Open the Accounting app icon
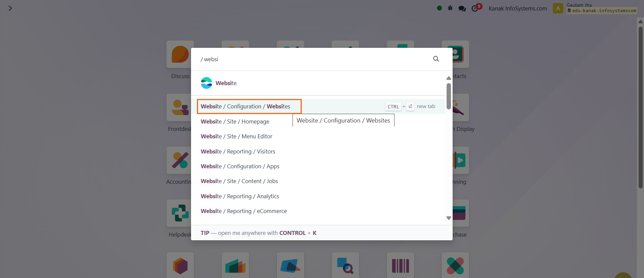The height and width of the screenshot is (278, 644). pyautogui.click(x=180, y=160)
